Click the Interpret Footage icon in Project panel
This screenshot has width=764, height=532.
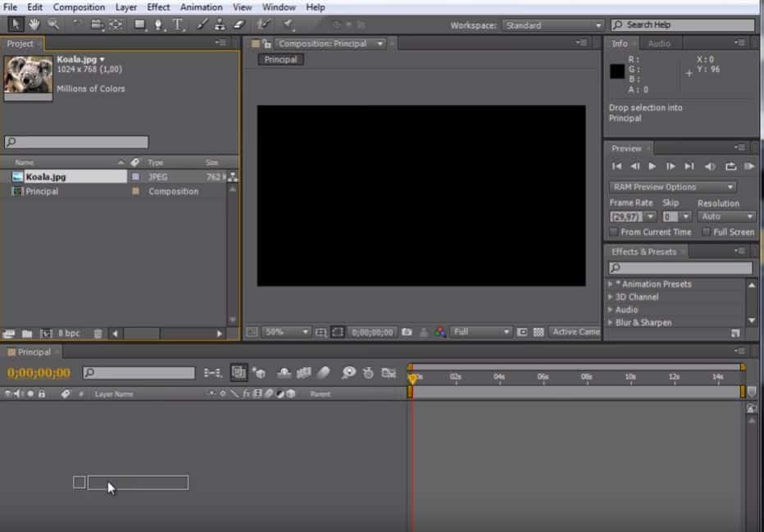pos(8,334)
